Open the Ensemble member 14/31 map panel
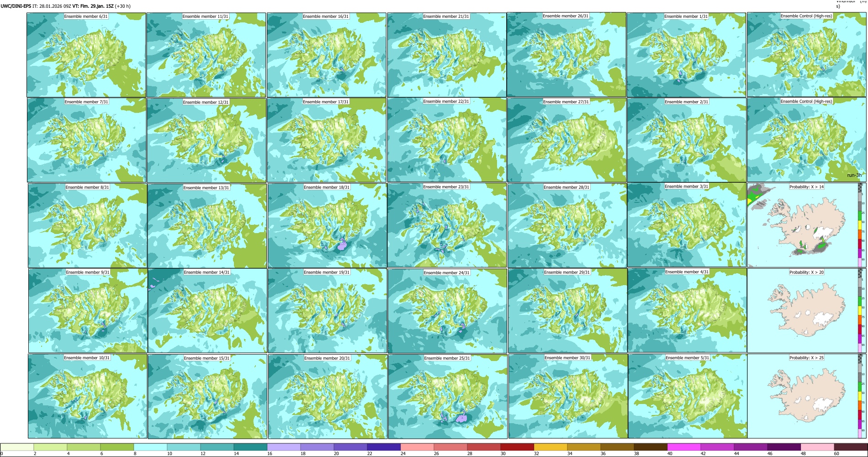Screen dimensions: 868x457 [207, 310]
